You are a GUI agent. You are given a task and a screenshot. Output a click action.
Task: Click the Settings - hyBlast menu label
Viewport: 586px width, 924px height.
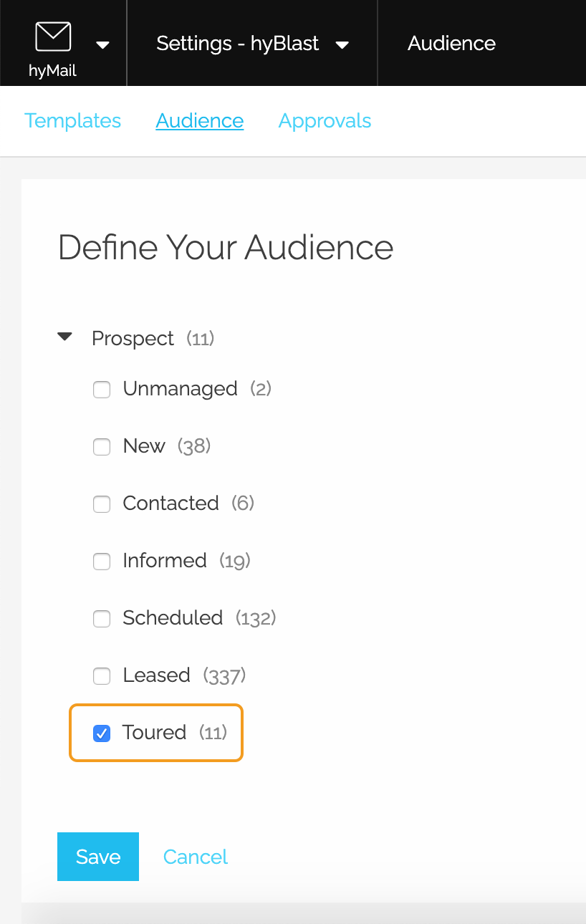tap(238, 43)
